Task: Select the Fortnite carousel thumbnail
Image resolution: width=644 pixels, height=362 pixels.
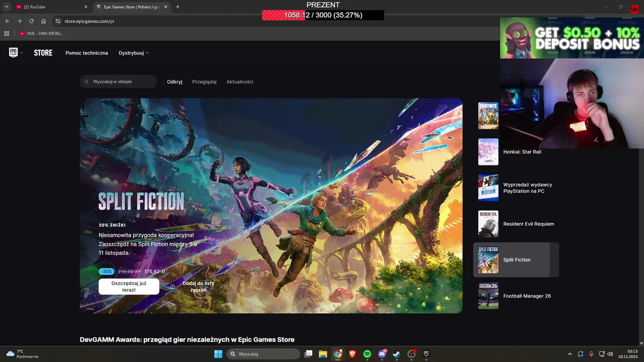Action: 488,116
